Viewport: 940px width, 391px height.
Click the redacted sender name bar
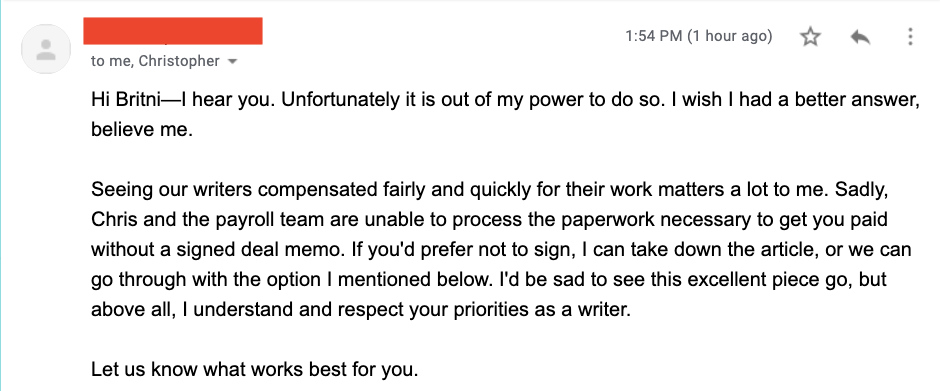tap(173, 31)
